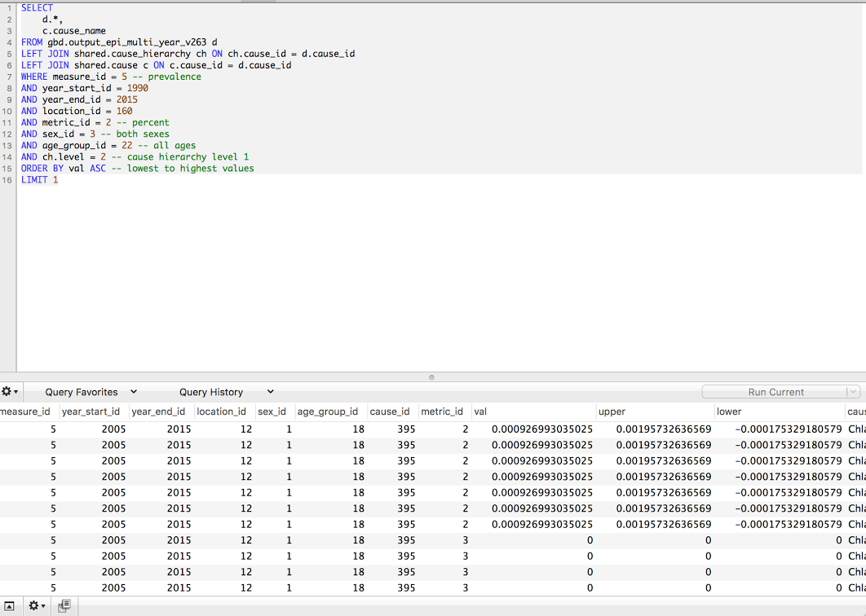Click the year_end_id column header
The image size is (866, 616).
[x=158, y=411]
